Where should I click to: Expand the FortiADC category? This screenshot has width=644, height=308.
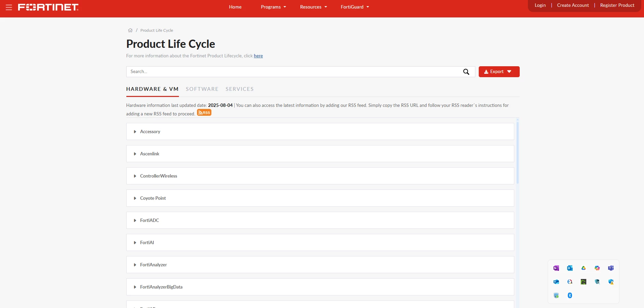coord(320,220)
